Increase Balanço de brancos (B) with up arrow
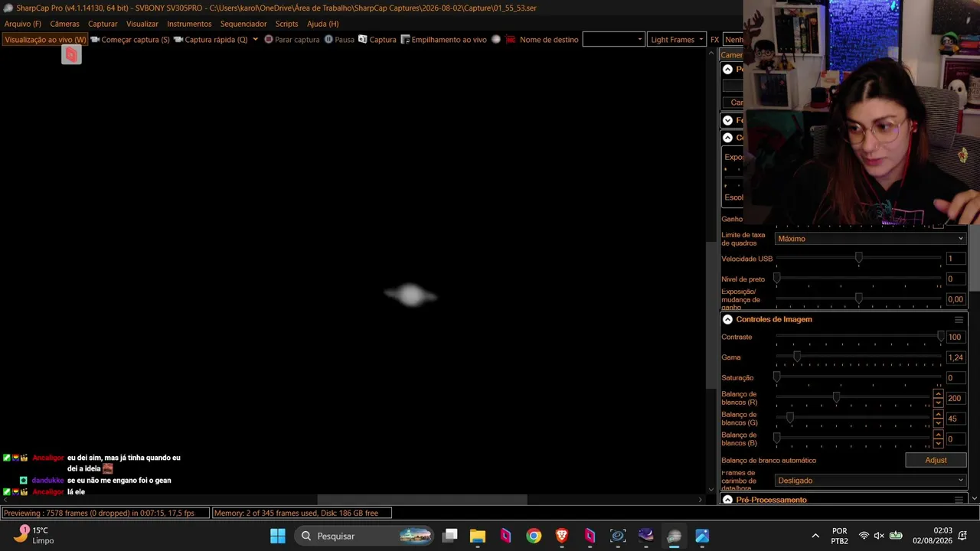This screenshot has width=980, height=551. point(938,435)
